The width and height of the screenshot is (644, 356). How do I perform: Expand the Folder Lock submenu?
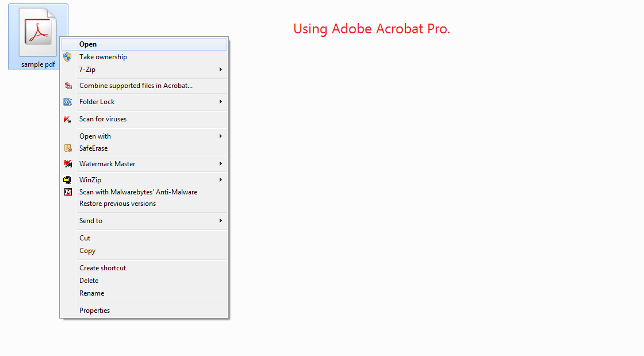[221, 102]
